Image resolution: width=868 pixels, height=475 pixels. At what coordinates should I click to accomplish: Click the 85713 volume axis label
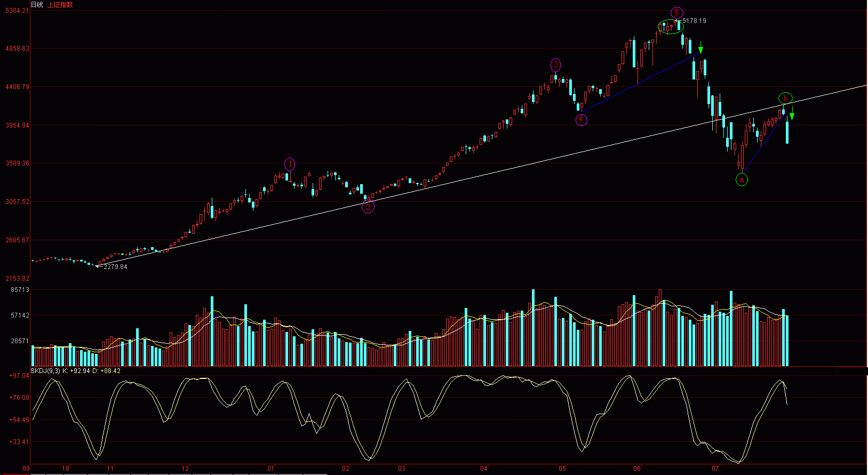20,290
